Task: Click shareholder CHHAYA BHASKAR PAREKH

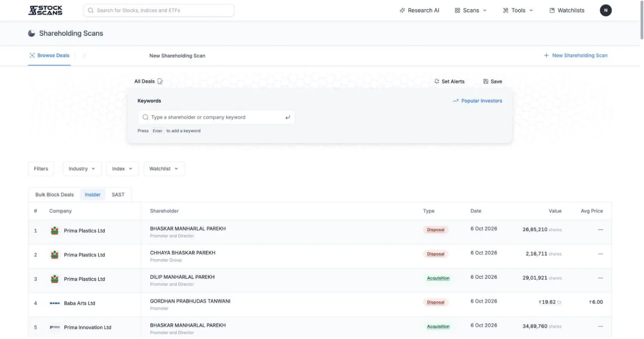Action: [182, 253]
